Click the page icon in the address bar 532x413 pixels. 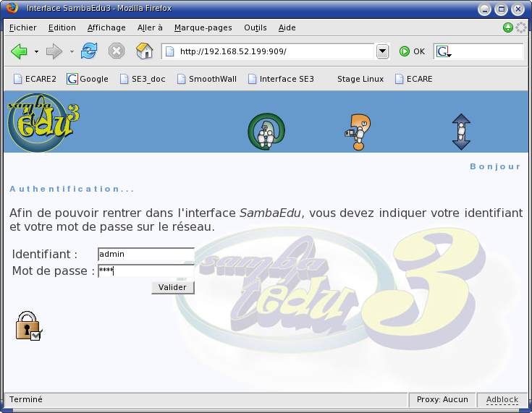coord(169,51)
